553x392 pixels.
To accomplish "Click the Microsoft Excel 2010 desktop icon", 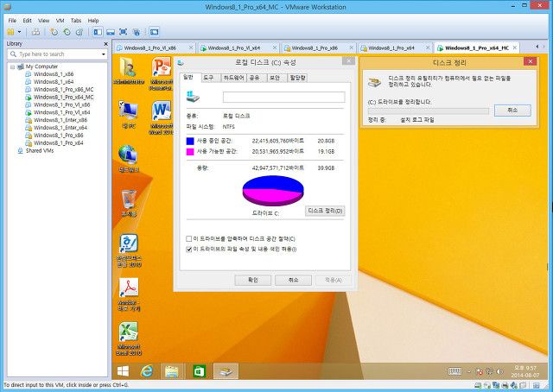I will [x=129, y=338].
